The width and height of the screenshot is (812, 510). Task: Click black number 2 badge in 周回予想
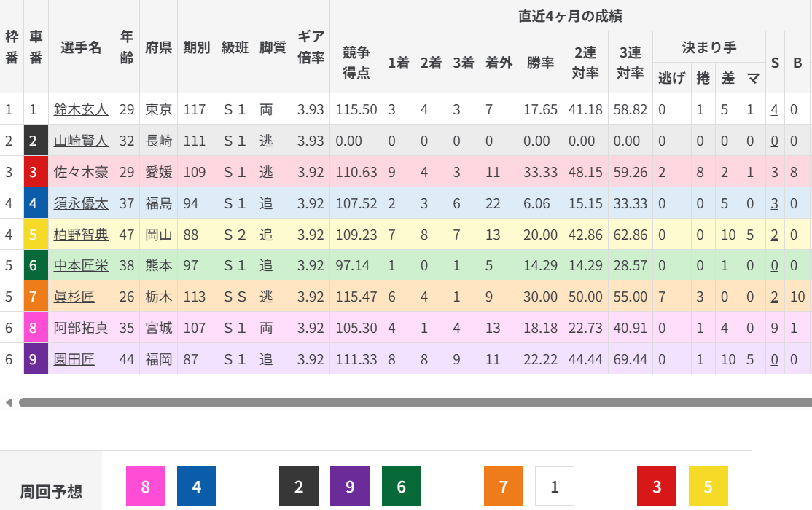point(299,486)
